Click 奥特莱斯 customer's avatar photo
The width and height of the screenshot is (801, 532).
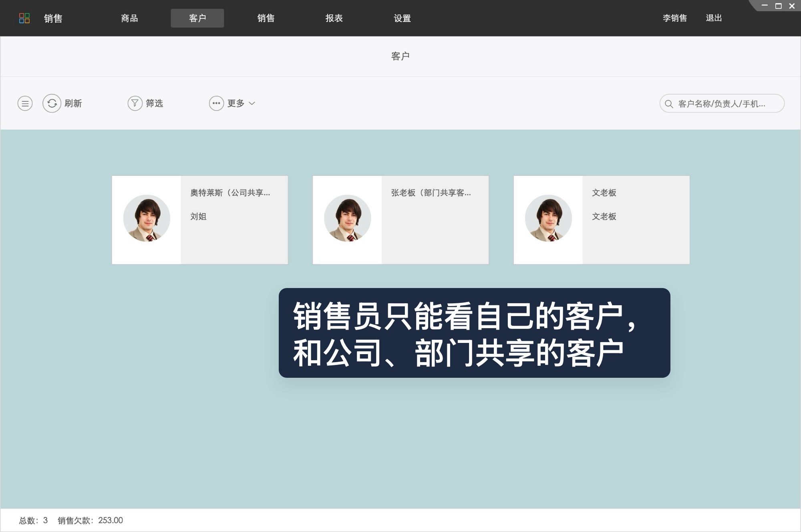click(147, 218)
